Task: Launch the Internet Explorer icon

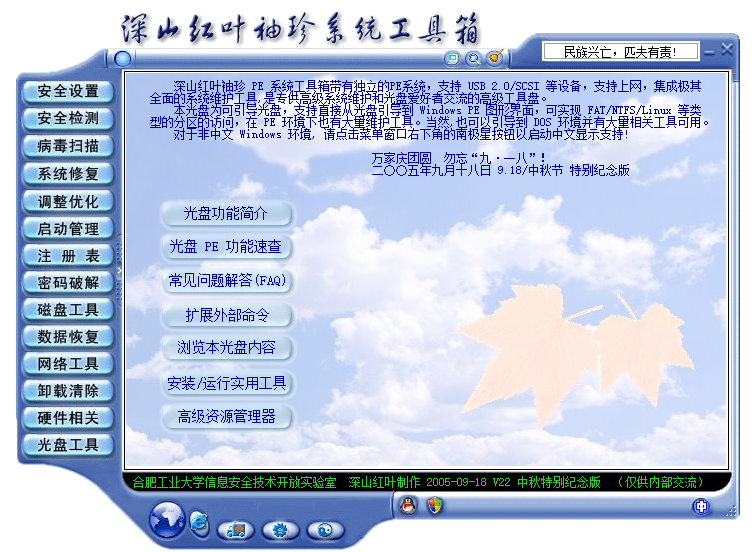Action: [x=199, y=522]
